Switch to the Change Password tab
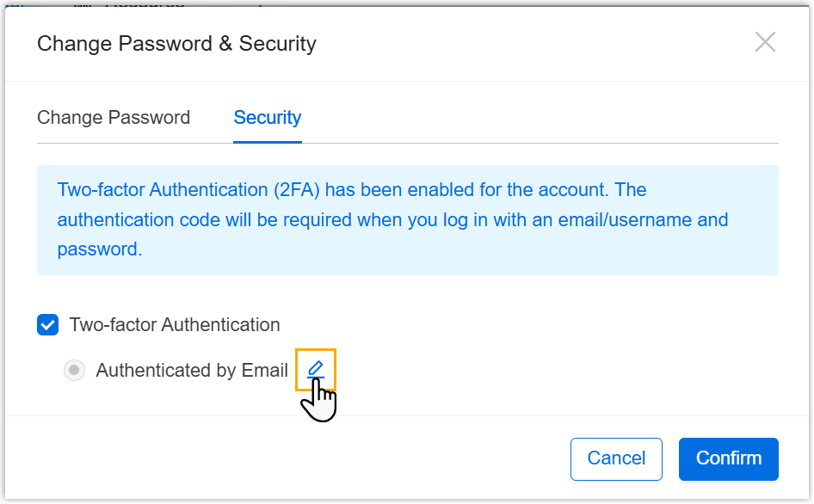The image size is (814, 504). 114,118
